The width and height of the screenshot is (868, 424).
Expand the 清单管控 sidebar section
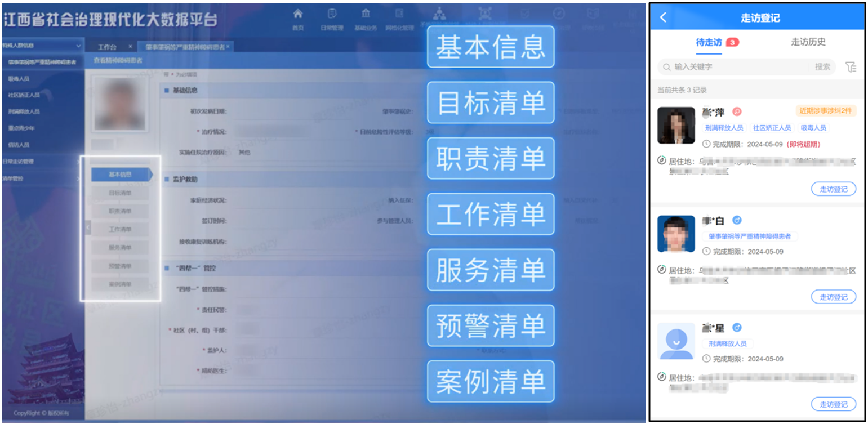coord(78,178)
